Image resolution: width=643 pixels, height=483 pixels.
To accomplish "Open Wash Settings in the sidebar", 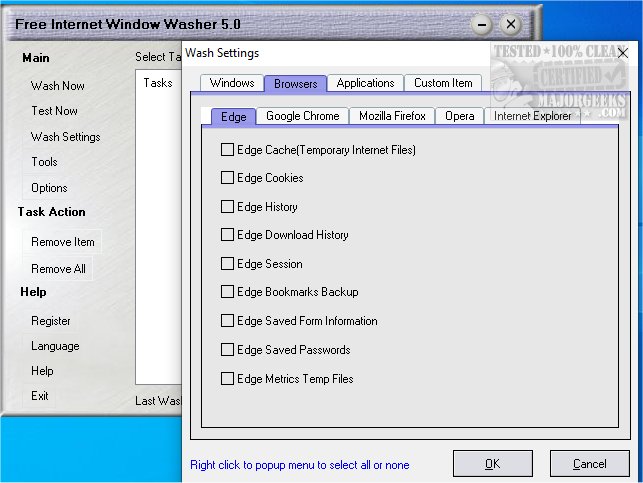I will (x=66, y=137).
